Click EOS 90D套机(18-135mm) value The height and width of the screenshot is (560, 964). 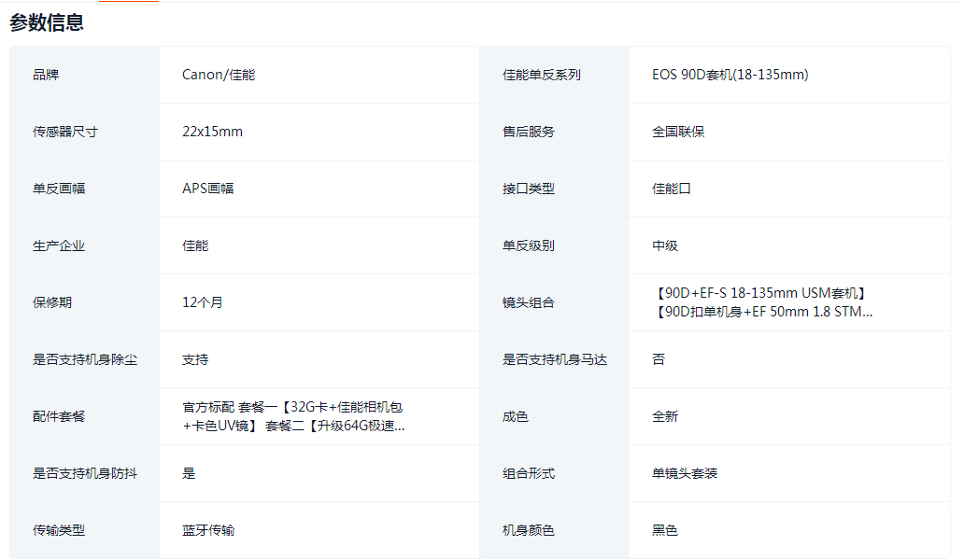pos(730,75)
